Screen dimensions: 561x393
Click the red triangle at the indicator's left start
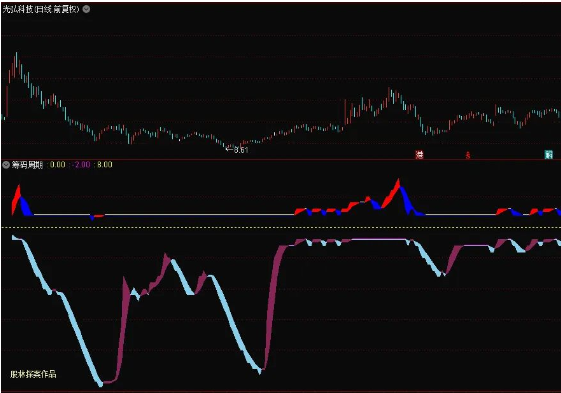pos(16,200)
